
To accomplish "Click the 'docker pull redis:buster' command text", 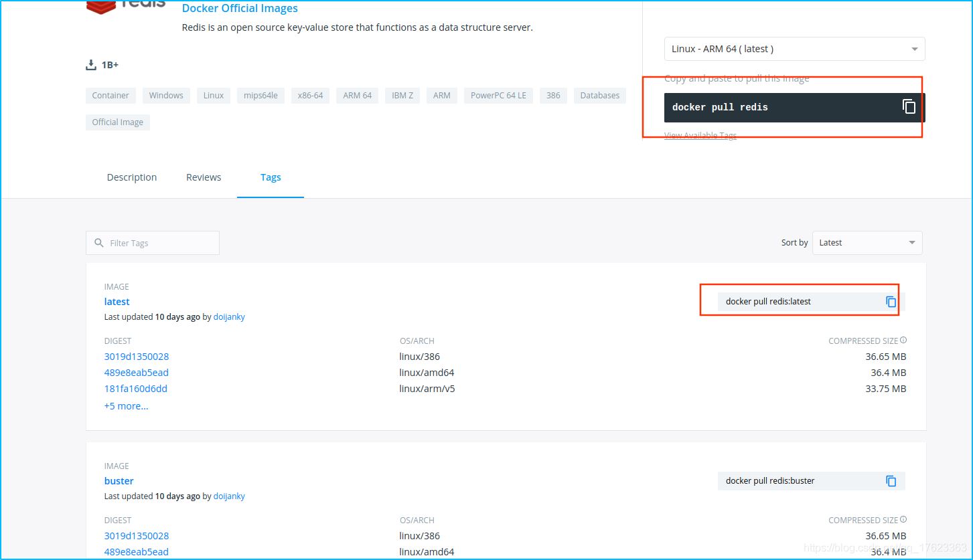I will [x=770, y=481].
